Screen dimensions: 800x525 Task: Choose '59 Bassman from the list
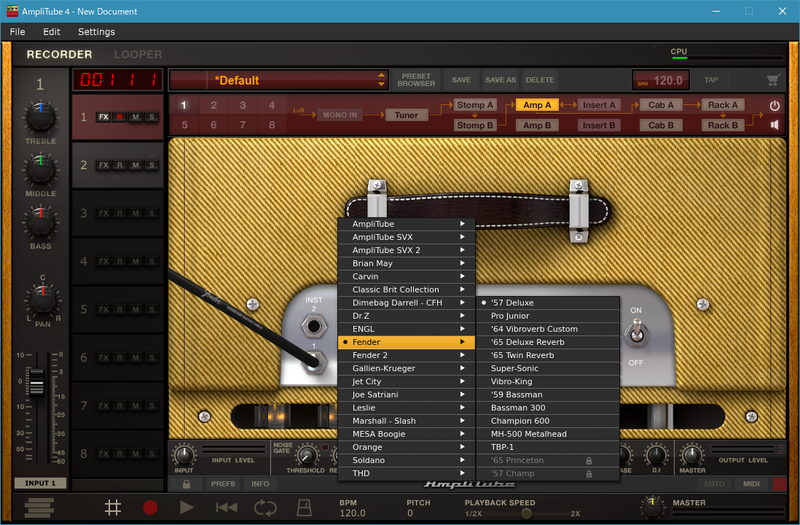[x=548, y=394]
